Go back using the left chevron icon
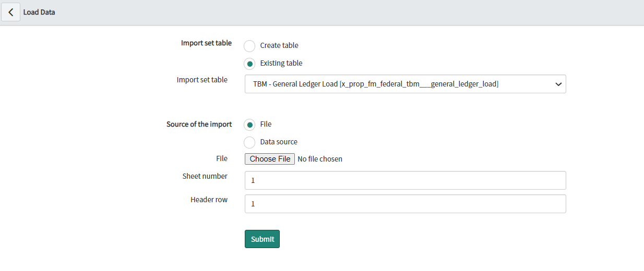Viewport: 644px width, 271px height. pyautogui.click(x=11, y=12)
